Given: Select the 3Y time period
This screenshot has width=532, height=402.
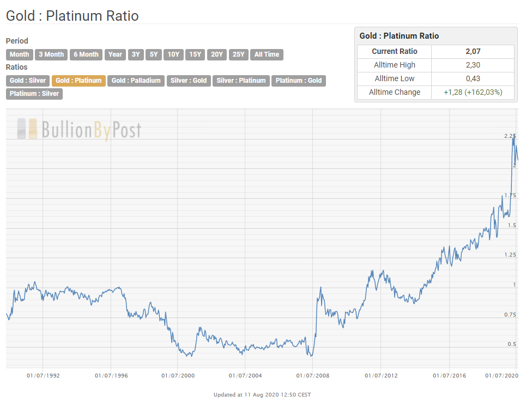Looking at the screenshot, I should (x=135, y=54).
